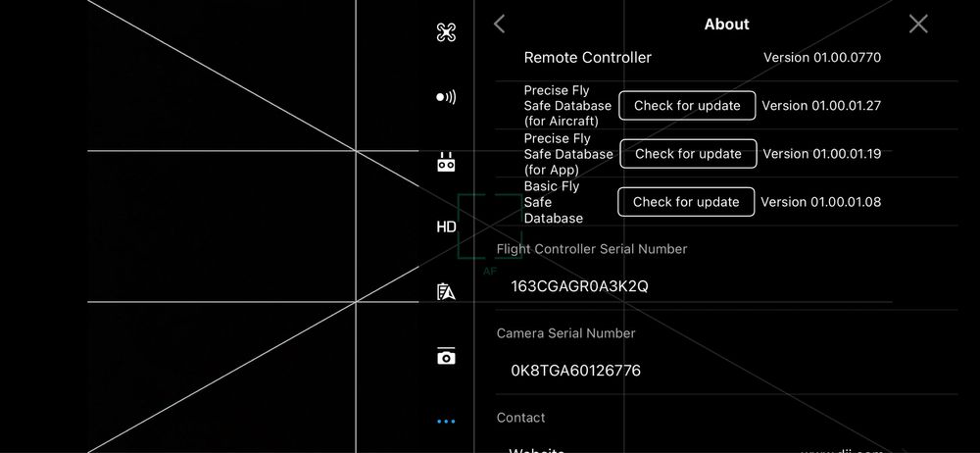Open the visual navigation sensing settings icon
980x453 pixels.
click(x=446, y=98)
